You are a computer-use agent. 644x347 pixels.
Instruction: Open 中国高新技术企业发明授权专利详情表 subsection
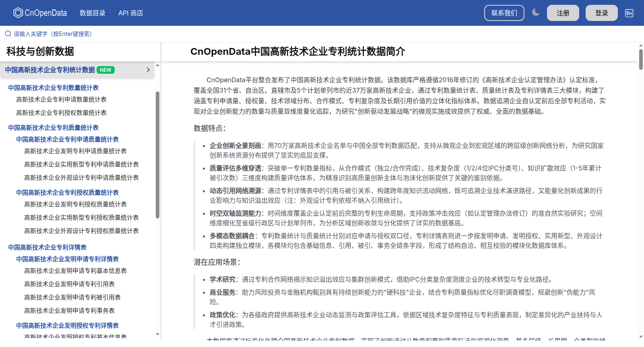coord(67,325)
